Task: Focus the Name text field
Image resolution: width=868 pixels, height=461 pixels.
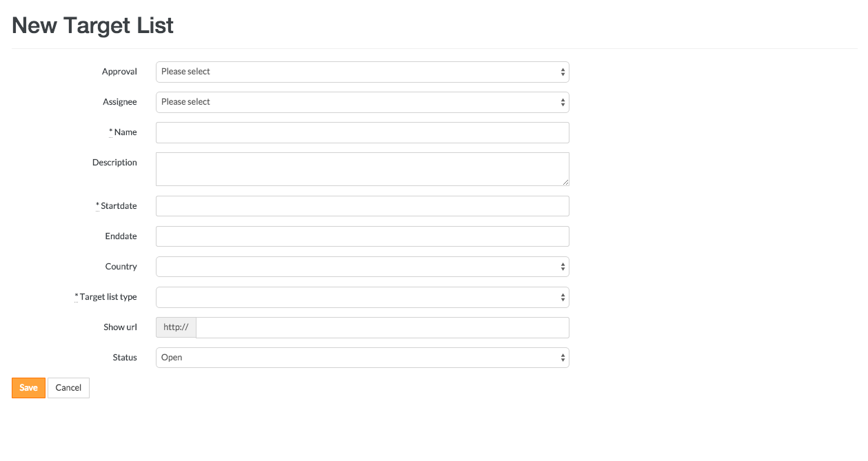Action: 362,132
